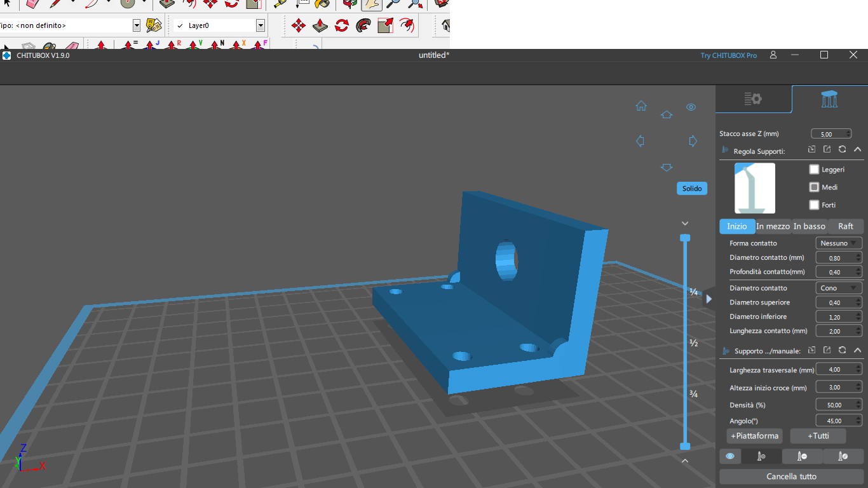The width and height of the screenshot is (868, 488).
Task: Open the print settings tab with gear icon
Action: (x=753, y=98)
